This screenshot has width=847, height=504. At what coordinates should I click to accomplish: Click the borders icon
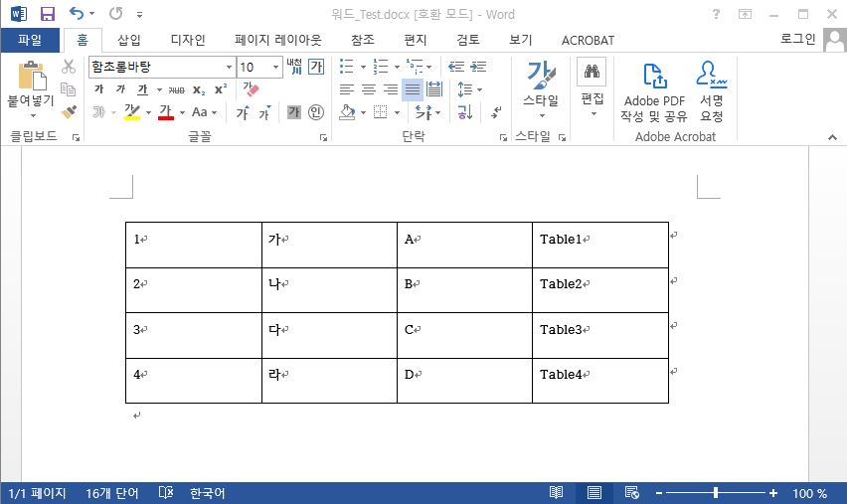(381, 111)
